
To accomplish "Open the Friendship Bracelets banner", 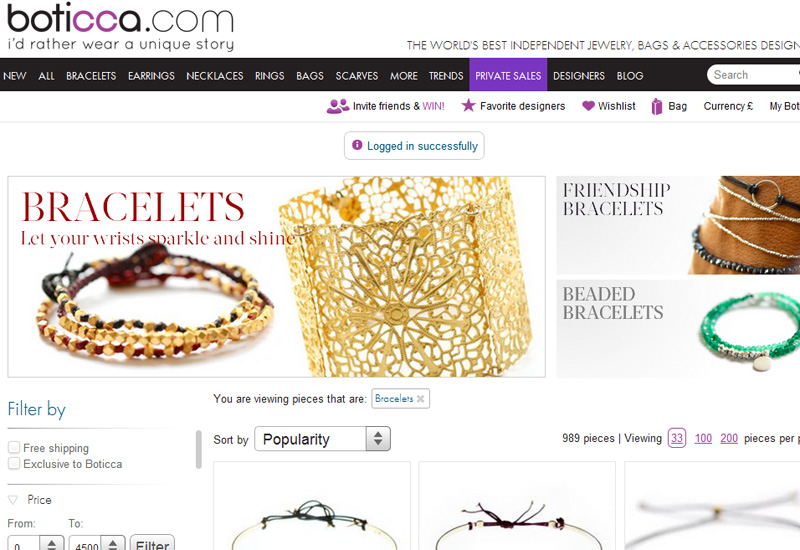I will click(x=678, y=225).
